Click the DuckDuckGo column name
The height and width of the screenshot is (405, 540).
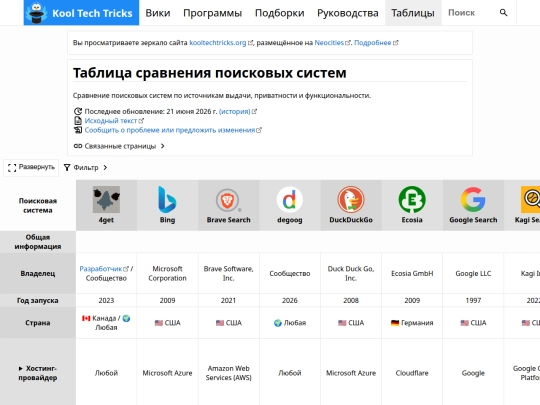tap(351, 220)
